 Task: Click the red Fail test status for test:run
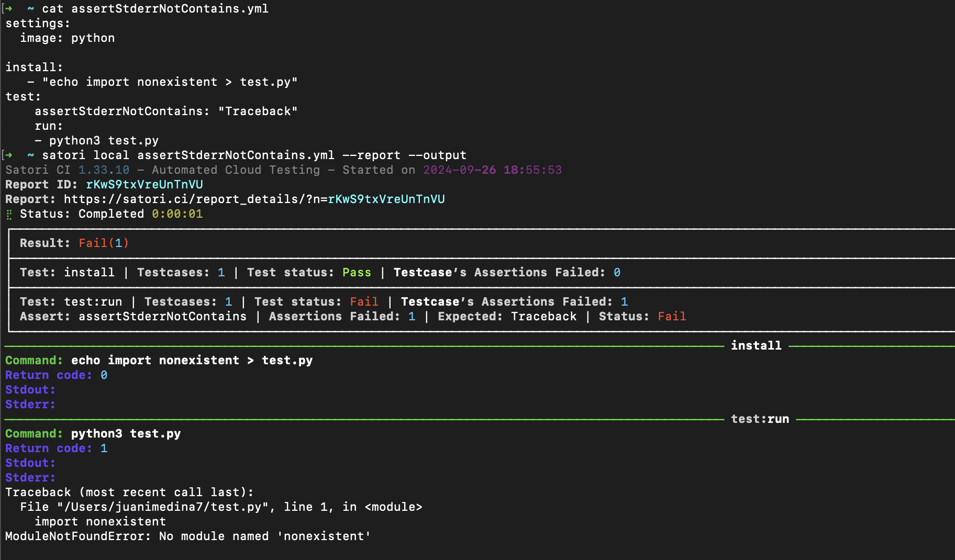(364, 302)
